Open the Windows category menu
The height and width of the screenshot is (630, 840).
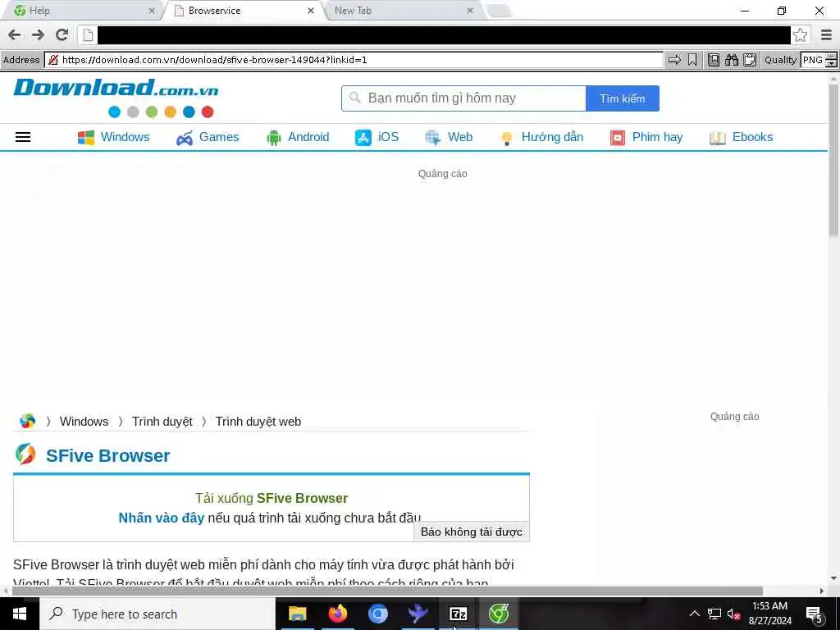(113, 137)
